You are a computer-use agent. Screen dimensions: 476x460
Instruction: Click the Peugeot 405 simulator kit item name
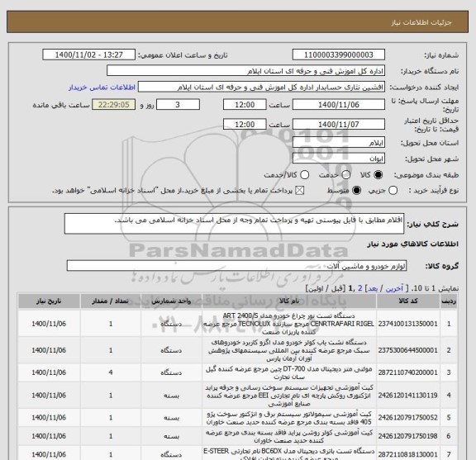(x=289, y=418)
